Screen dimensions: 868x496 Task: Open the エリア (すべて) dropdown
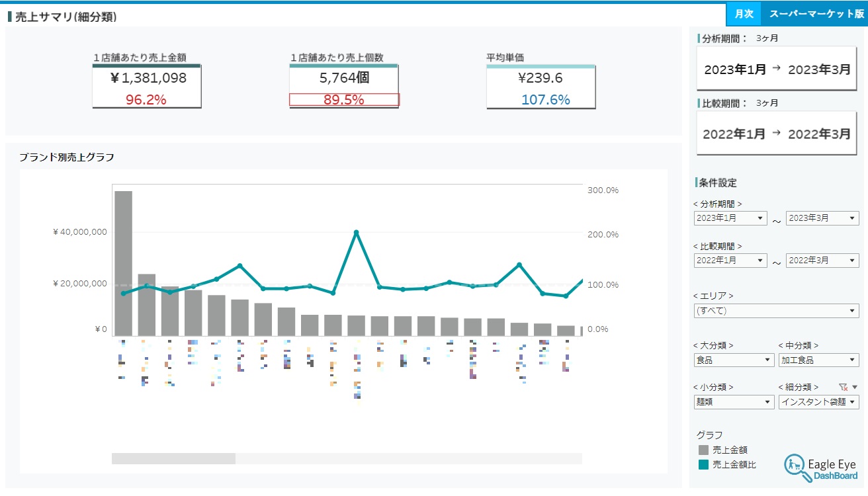point(776,311)
